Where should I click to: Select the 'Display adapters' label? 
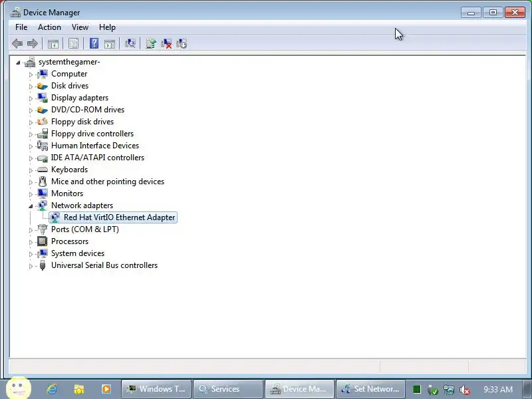pyautogui.click(x=80, y=98)
